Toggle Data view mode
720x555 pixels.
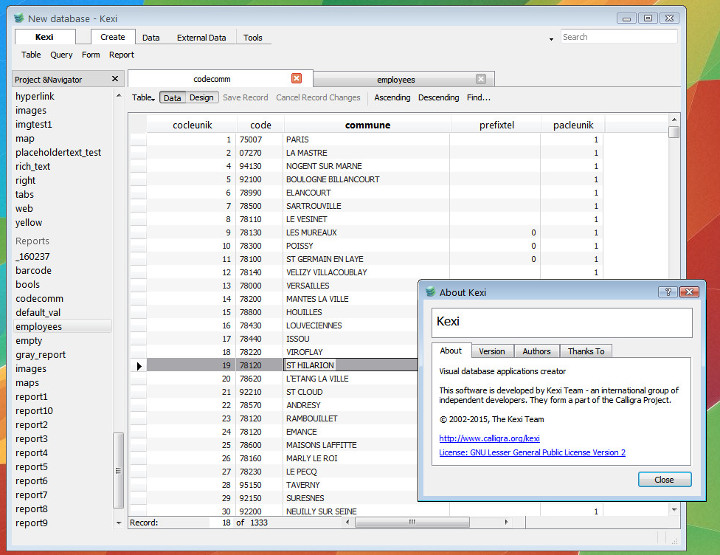(x=172, y=98)
